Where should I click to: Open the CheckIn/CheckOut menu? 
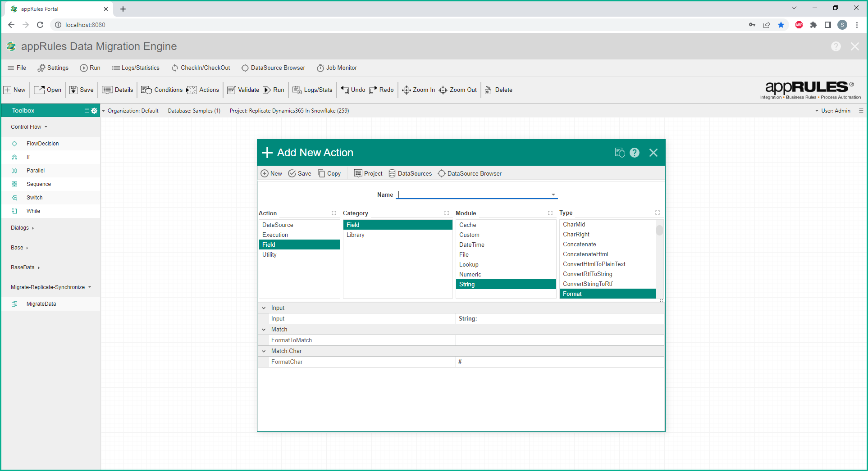click(x=201, y=68)
